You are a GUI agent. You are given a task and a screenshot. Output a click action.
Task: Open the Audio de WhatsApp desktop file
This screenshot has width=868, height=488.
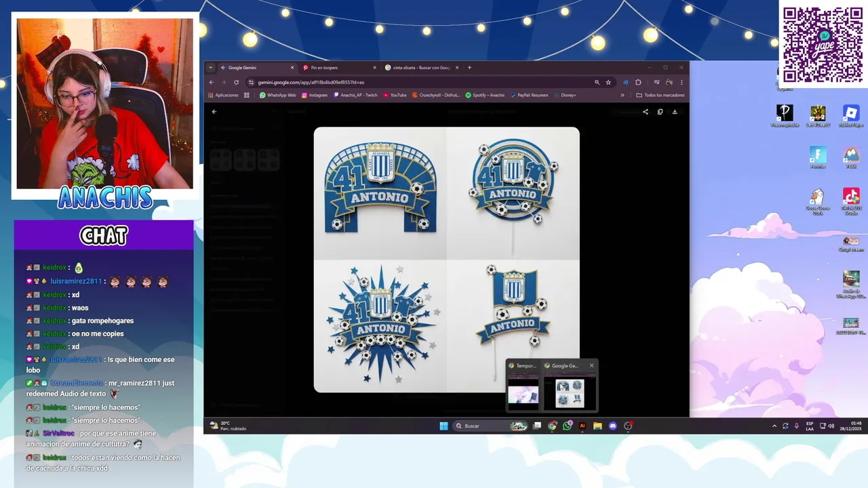pos(851,285)
